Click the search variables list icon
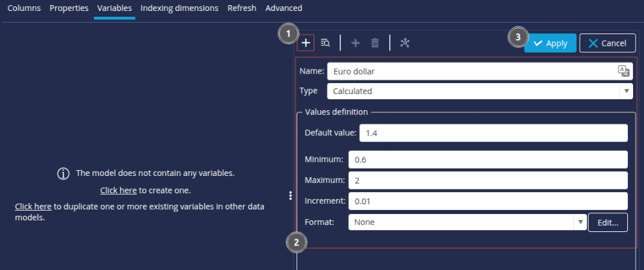Image resolution: width=644 pixels, height=270 pixels. pyautogui.click(x=326, y=43)
